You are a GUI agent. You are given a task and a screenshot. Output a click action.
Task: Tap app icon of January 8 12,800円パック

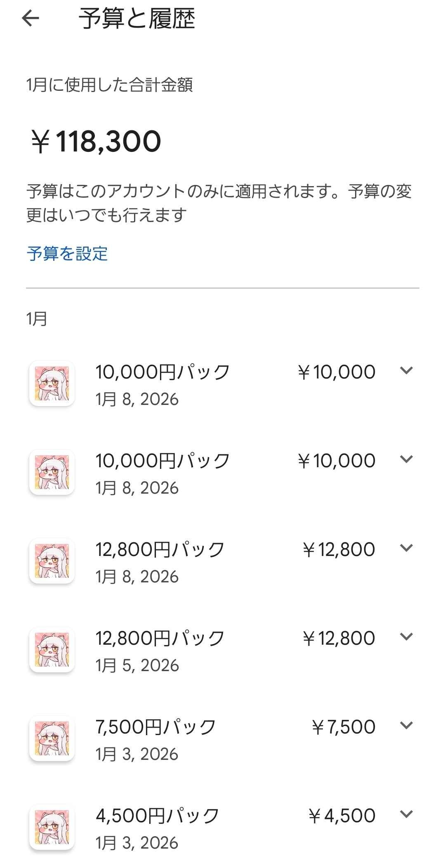coord(52,561)
